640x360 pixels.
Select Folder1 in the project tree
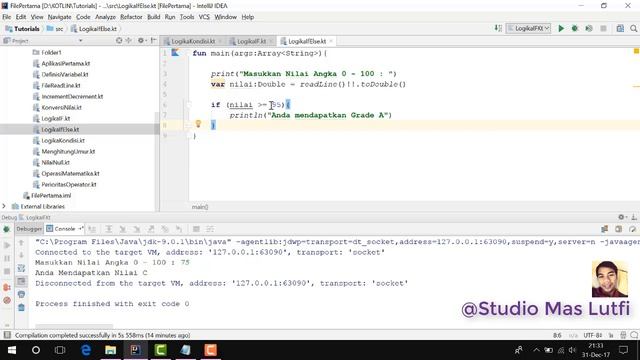[47, 52]
